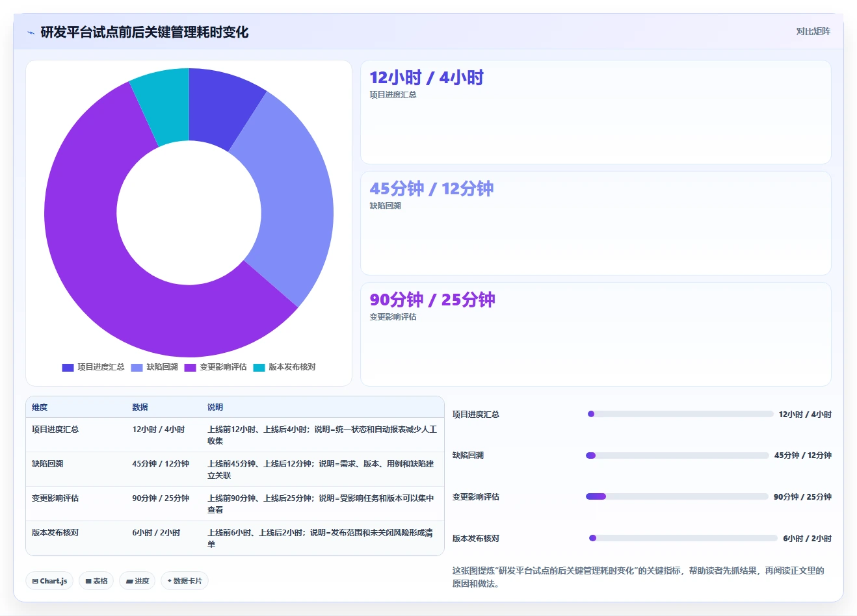Screen dimensions: 857x616
Task: Click the 说明 column header
Action: click(215, 407)
